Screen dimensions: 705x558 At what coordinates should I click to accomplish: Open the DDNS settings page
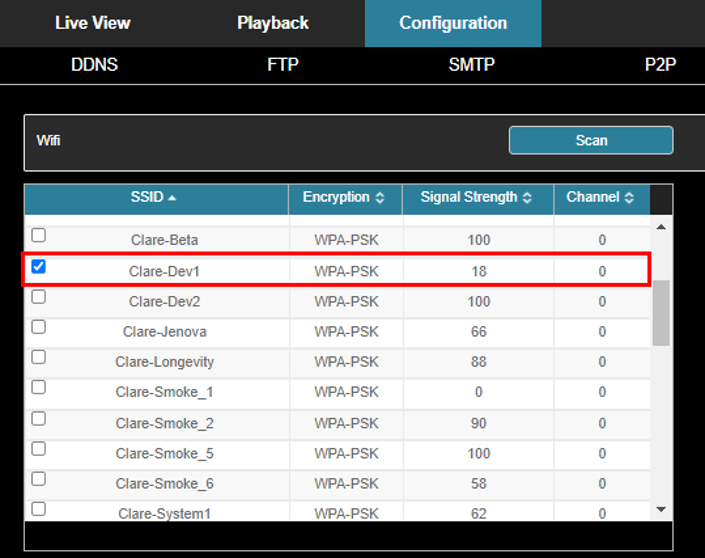pyautogui.click(x=94, y=65)
